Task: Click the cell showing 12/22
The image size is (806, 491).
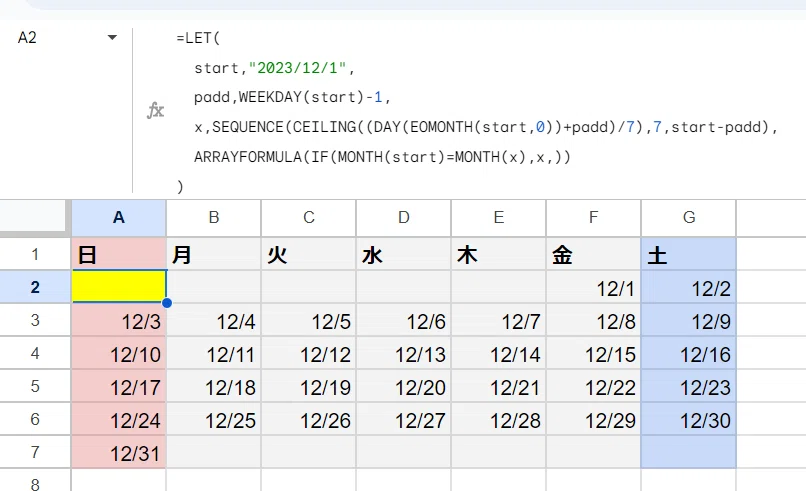Action: [x=594, y=386]
